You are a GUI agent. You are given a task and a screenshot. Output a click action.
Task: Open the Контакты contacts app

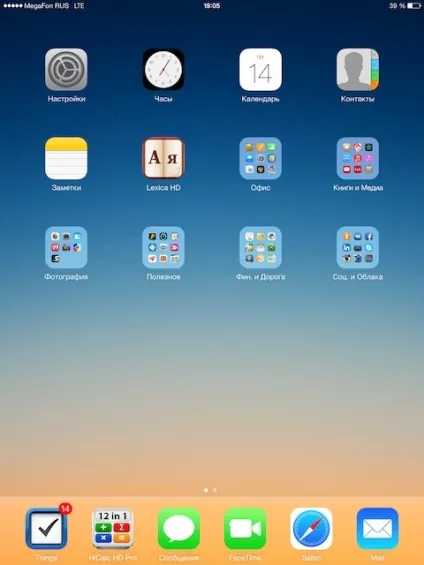point(358,69)
